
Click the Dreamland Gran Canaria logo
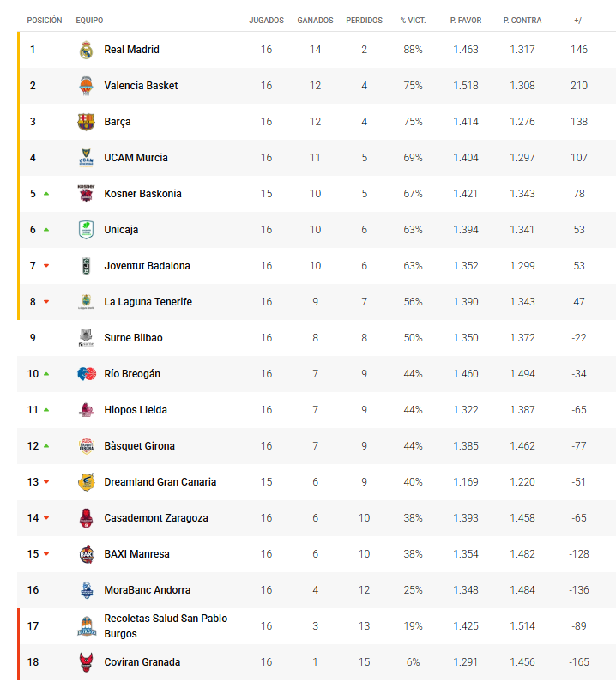[x=86, y=482]
